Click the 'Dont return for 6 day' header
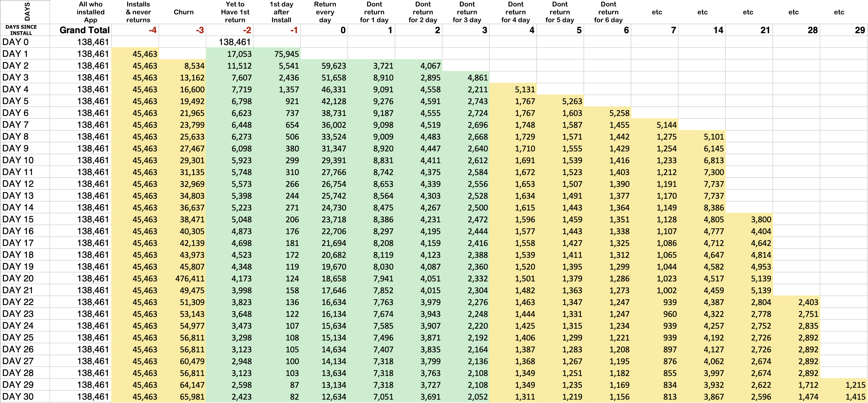Image resolution: width=868 pixels, height=403 pixels. (x=608, y=12)
